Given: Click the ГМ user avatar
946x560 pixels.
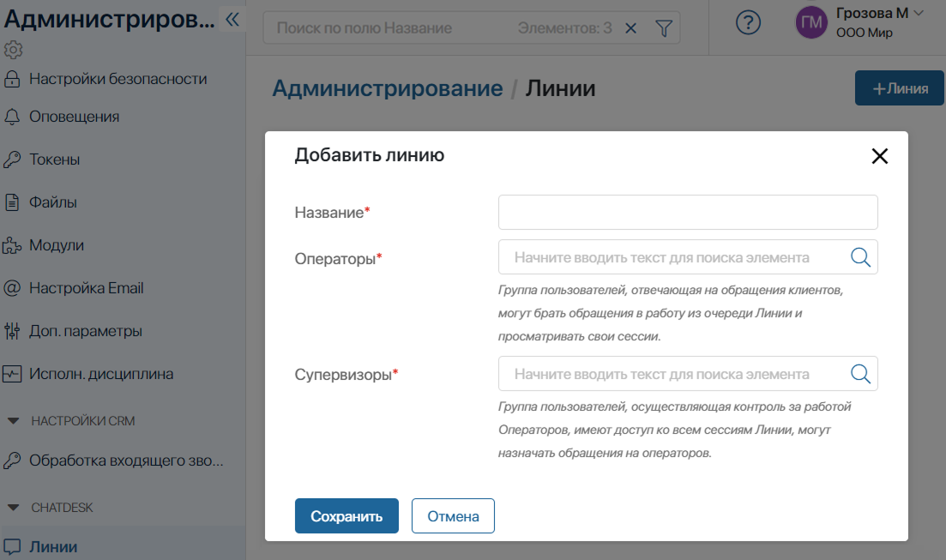Looking at the screenshot, I should point(810,23).
